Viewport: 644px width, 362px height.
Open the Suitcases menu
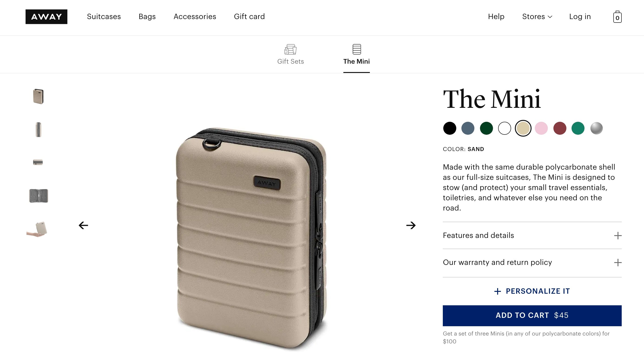click(x=104, y=17)
